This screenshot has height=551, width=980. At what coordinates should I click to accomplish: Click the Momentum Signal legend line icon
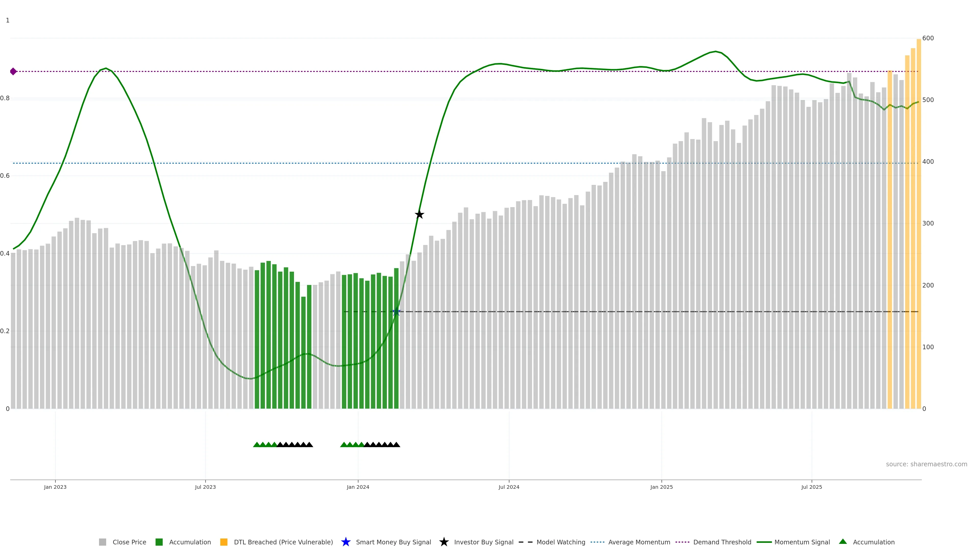tap(764, 542)
